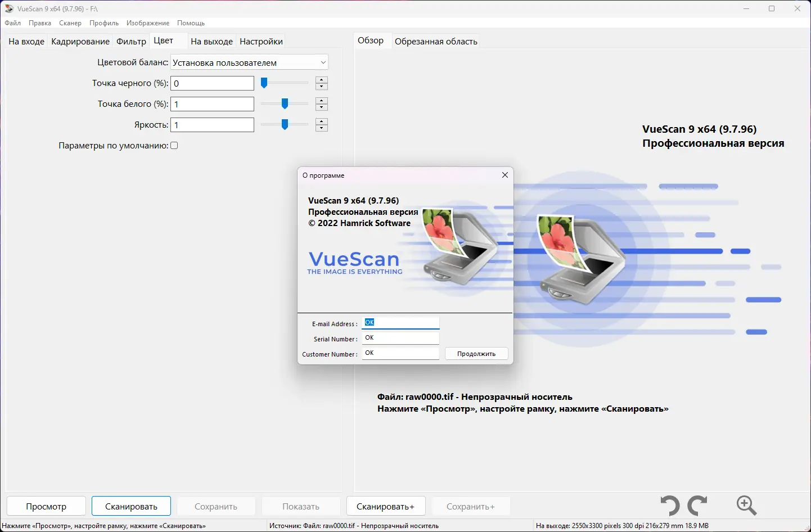Decrease Точка белого value with down arrow

pos(322,107)
